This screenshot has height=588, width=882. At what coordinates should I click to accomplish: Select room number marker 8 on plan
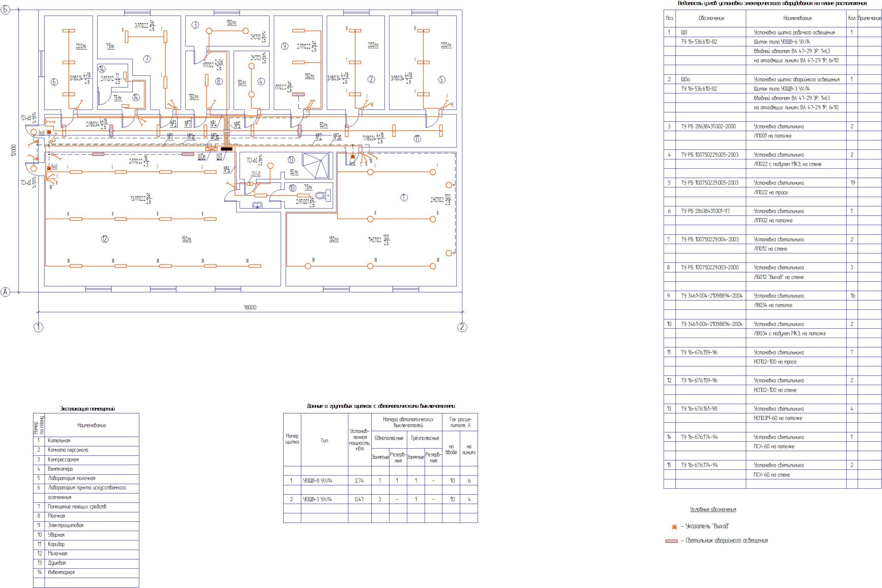coord(219,81)
